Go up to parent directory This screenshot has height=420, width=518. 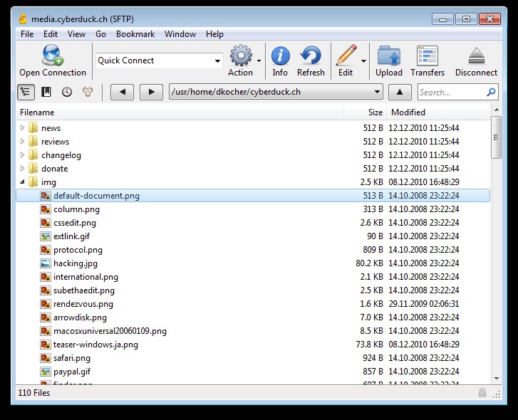[x=400, y=92]
